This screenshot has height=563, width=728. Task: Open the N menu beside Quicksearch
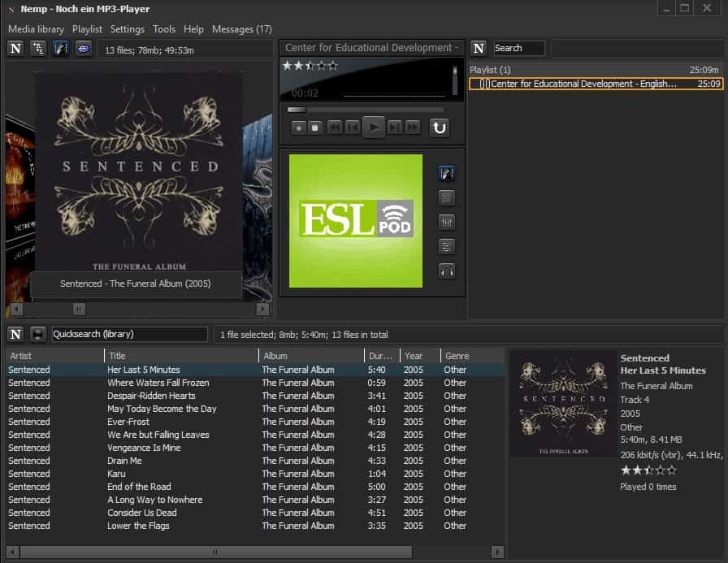15,334
